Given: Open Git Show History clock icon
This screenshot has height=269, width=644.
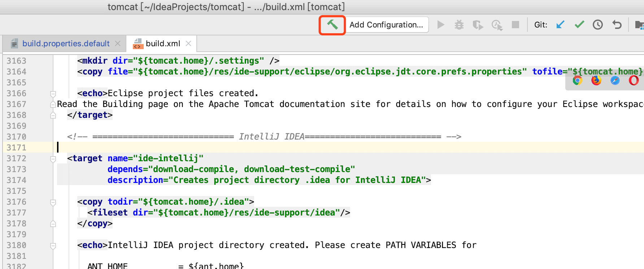Looking at the screenshot, I should point(598,25).
